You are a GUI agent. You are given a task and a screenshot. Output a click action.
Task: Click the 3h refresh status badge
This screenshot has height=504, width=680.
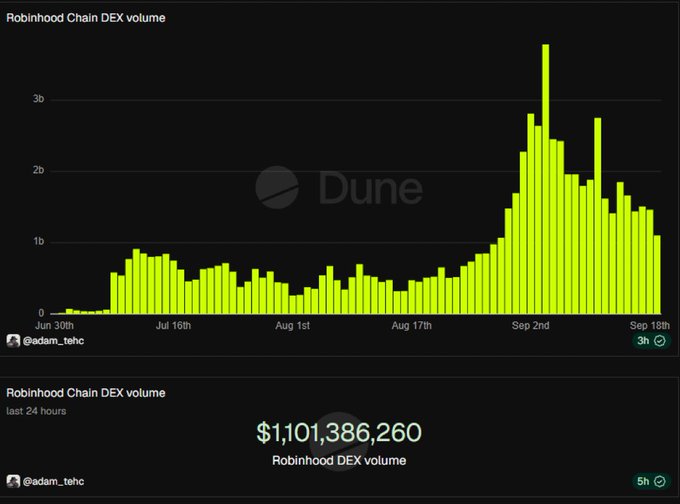pyautogui.click(x=651, y=341)
